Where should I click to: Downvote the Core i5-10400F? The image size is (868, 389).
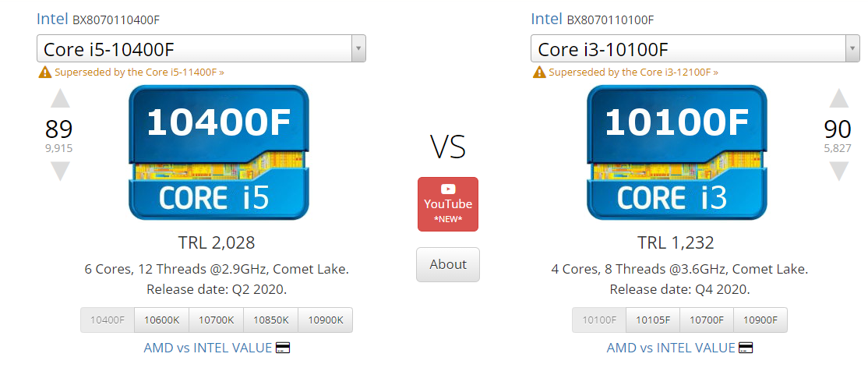pyautogui.click(x=60, y=171)
